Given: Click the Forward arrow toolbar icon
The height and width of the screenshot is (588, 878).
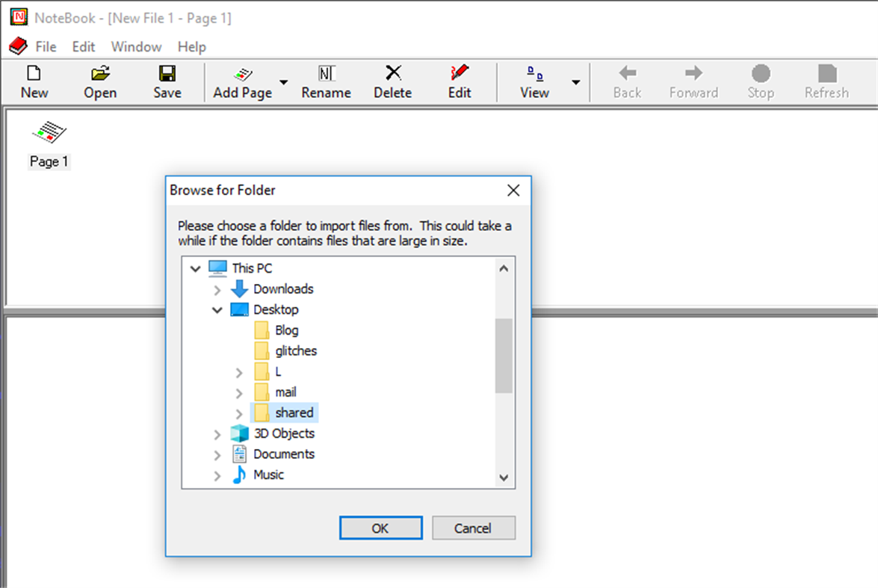Looking at the screenshot, I should (x=693, y=72).
